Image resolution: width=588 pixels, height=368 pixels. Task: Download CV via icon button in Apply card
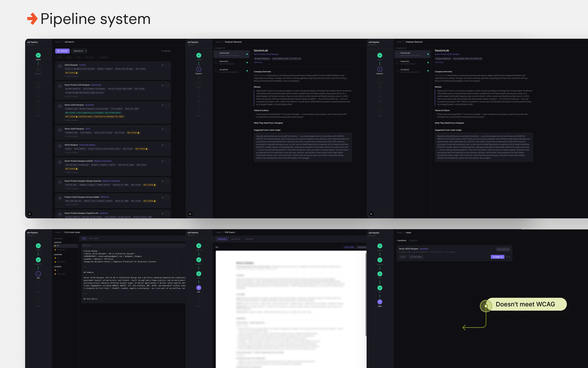point(403,257)
